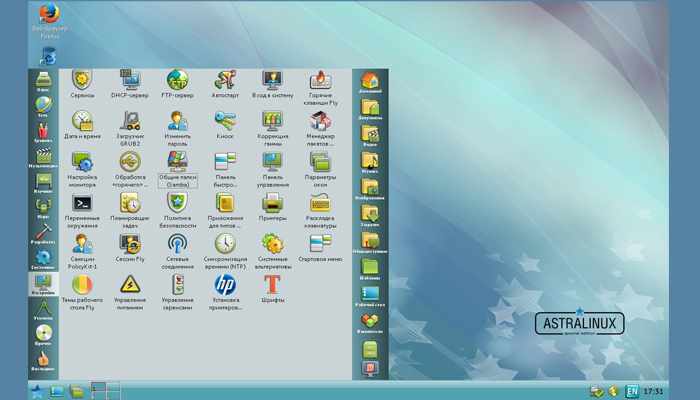Viewport: 700px width, 400px height.
Task: Open the Музыка folder
Action: click(370, 162)
